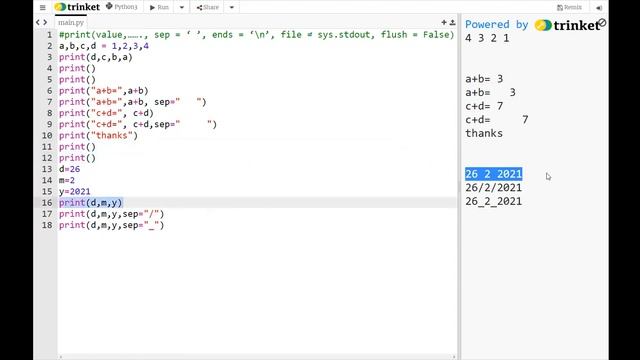Viewport: 640px width, 360px height.
Task: Click code line m=2
Action: pyautogui.click(x=67, y=180)
